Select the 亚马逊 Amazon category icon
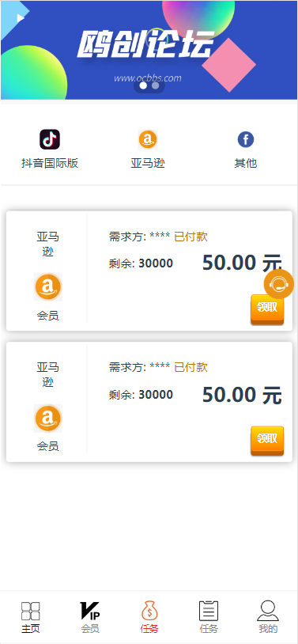This screenshot has width=298, height=644. [x=148, y=140]
